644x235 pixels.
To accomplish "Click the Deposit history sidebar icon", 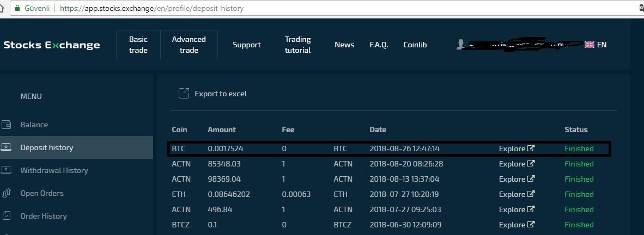I will 6,147.
